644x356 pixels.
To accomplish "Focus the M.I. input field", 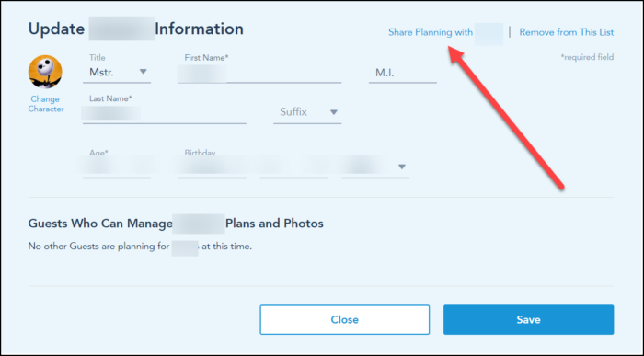I will (x=403, y=74).
